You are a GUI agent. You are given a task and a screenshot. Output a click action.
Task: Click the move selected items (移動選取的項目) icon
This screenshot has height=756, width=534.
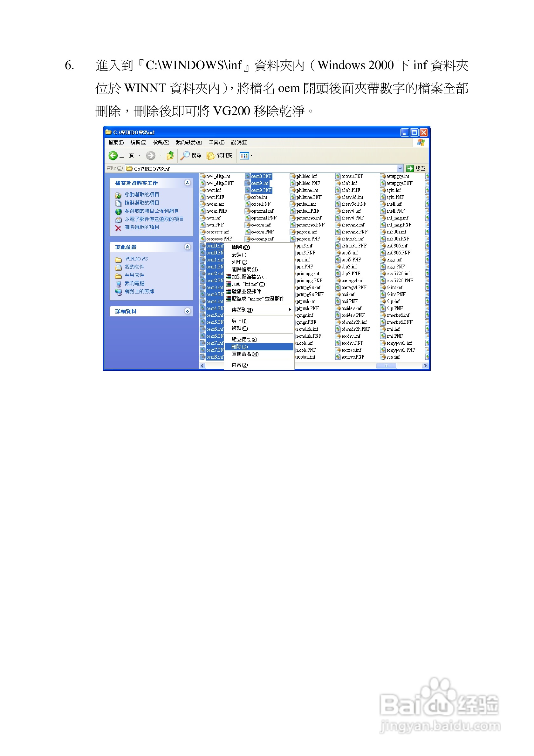coord(118,195)
